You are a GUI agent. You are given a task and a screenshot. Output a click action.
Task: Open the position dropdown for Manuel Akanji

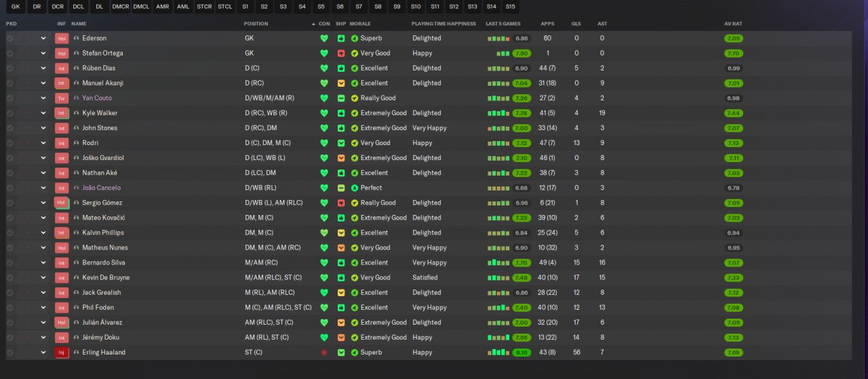tap(43, 83)
